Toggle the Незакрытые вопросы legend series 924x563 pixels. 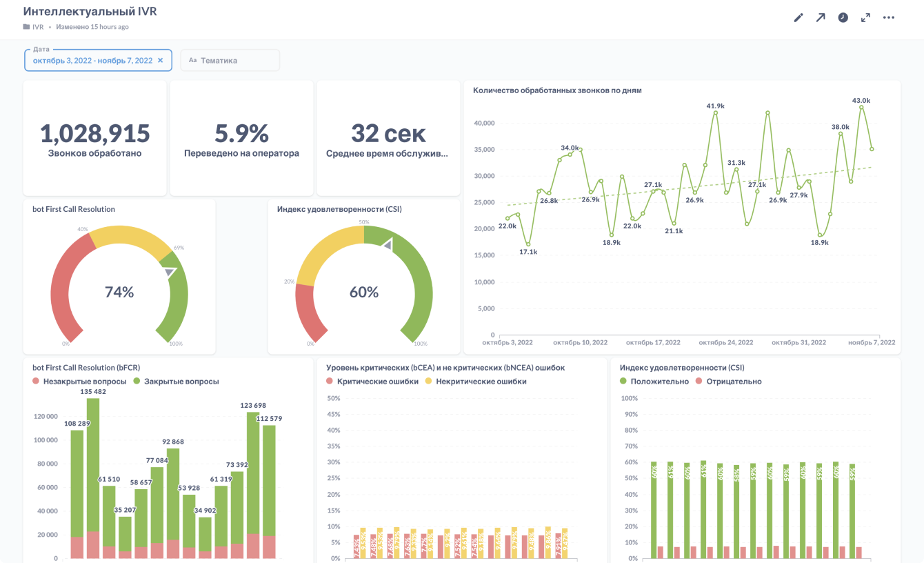click(x=79, y=381)
